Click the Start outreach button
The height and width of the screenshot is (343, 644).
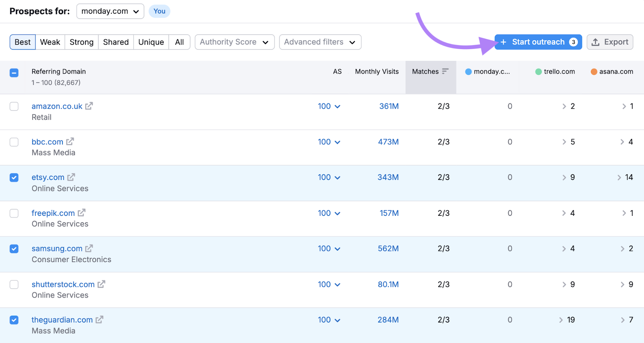(x=538, y=42)
